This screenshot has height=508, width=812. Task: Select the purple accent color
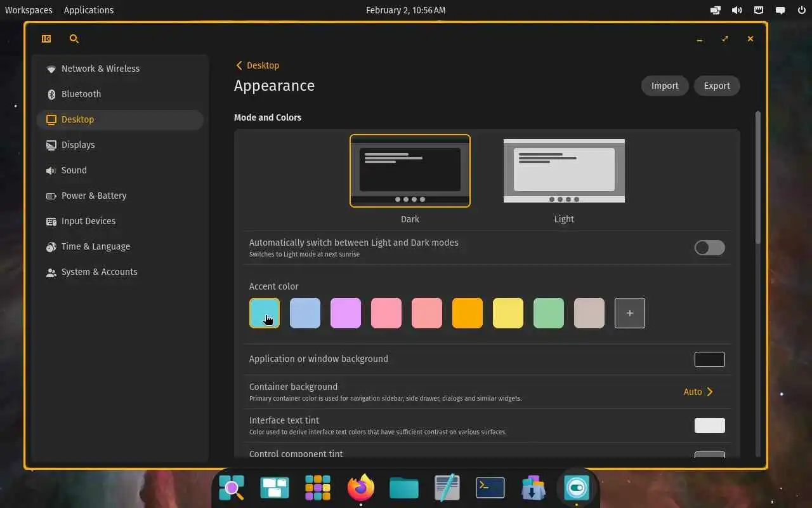(346, 313)
